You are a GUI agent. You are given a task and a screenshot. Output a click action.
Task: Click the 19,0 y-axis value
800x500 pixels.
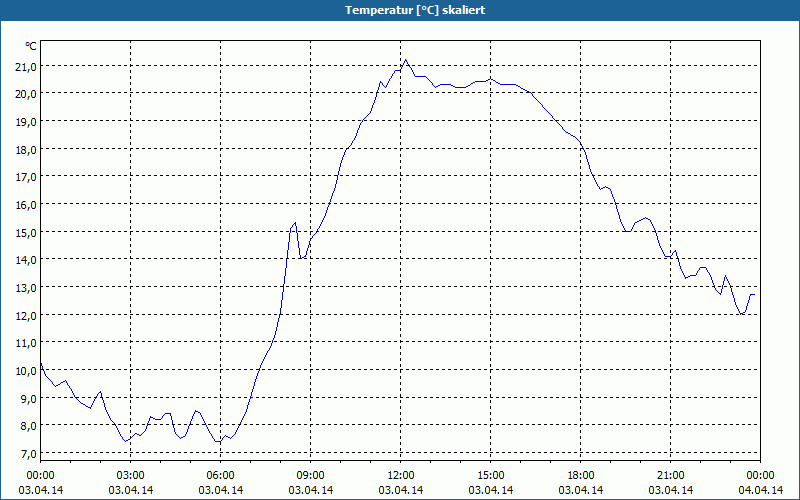tap(26, 122)
